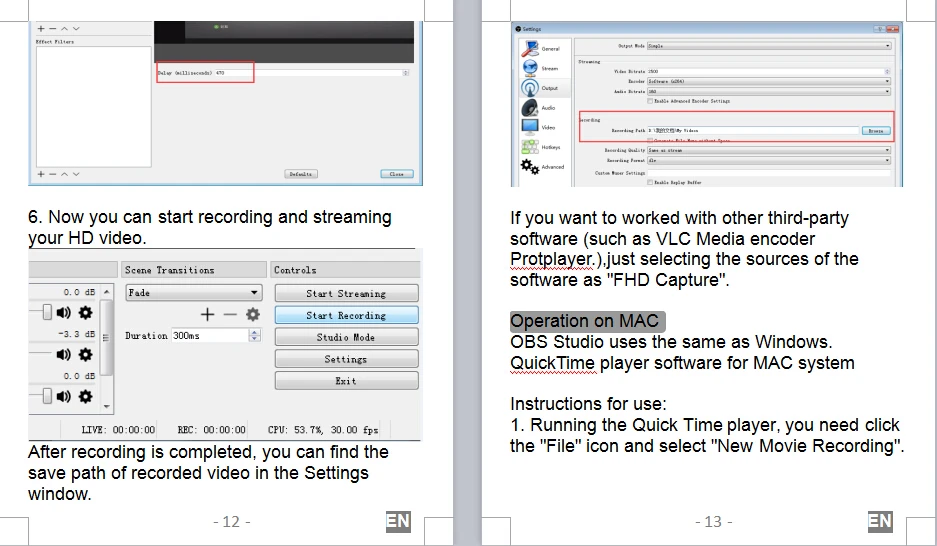Image resolution: width=937 pixels, height=546 pixels.
Task: Click the underlined word "QuickTime"
Action: [552, 363]
